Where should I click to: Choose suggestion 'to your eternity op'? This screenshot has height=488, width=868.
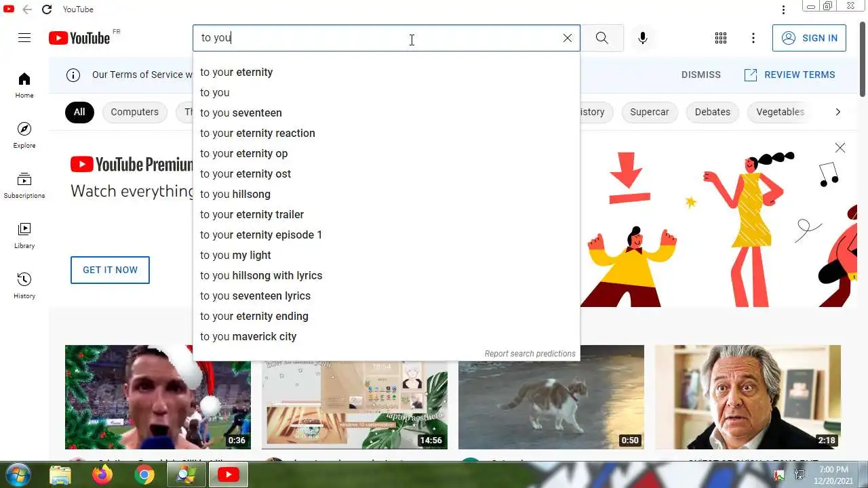[x=387, y=154]
